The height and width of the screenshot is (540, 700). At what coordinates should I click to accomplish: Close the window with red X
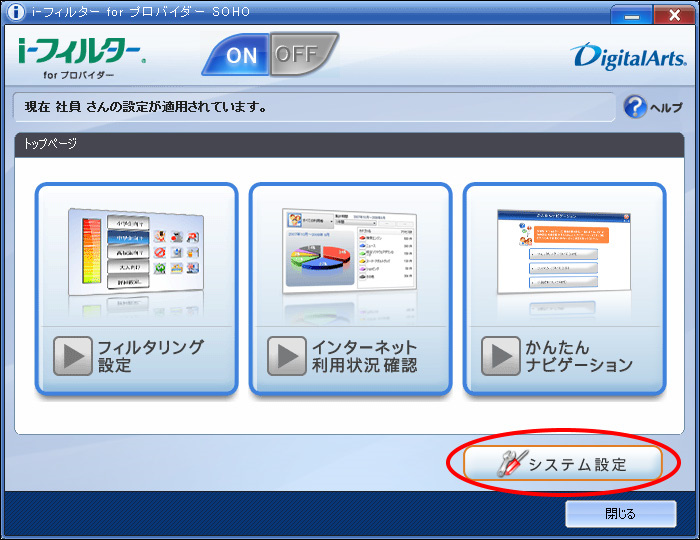pos(667,15)
